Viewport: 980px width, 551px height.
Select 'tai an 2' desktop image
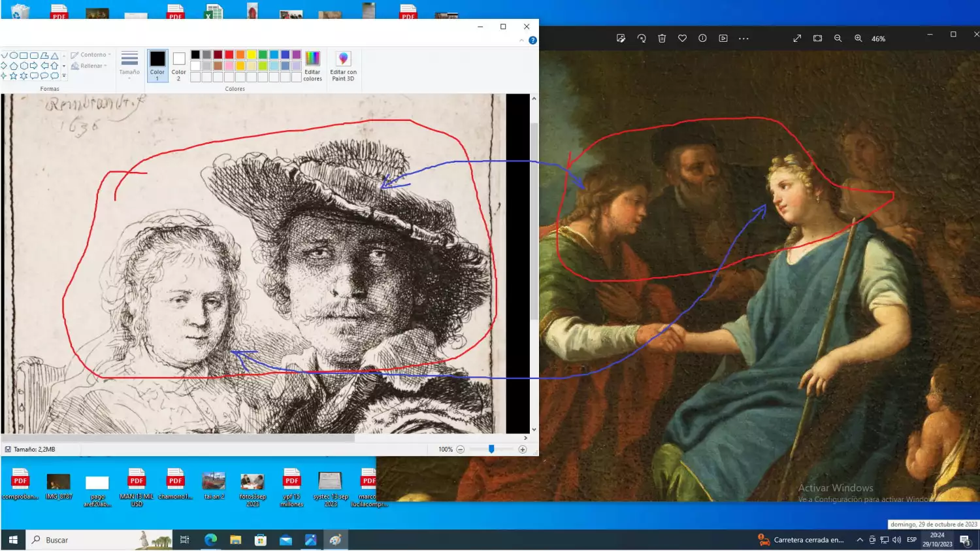click(x=214, y=486)
